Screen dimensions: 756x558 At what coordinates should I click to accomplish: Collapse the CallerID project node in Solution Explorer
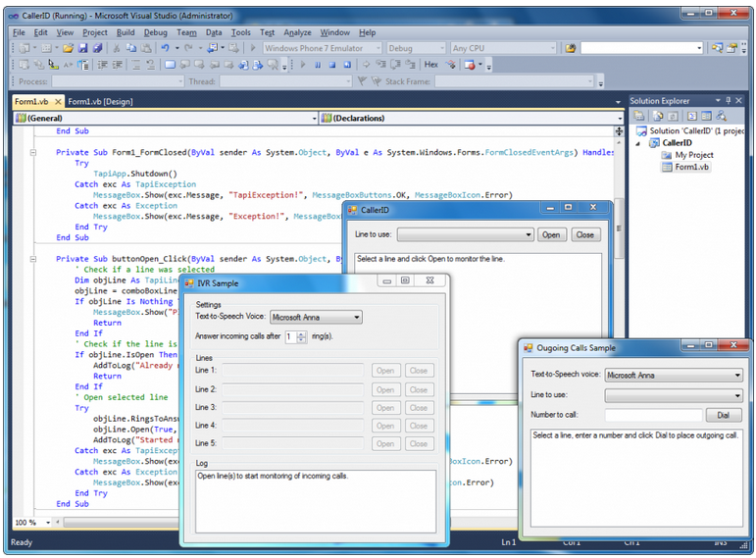coord(638,144)
